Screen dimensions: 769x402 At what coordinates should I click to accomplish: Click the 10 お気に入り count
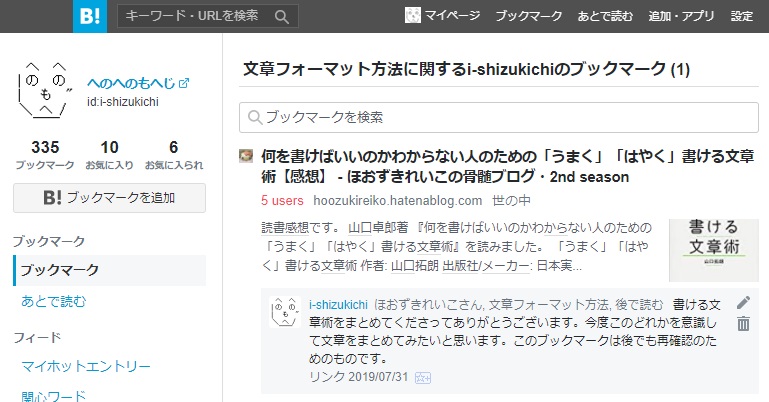(109, 154)
